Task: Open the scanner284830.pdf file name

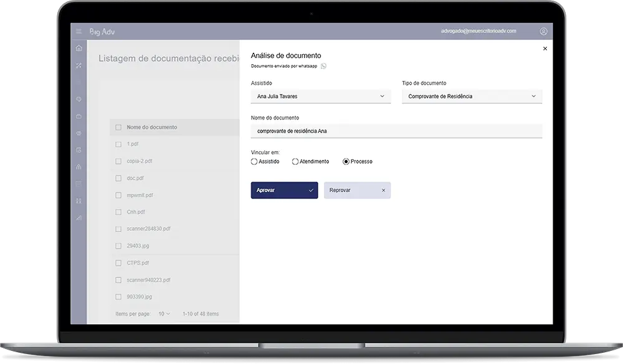Action: (149, 228)
